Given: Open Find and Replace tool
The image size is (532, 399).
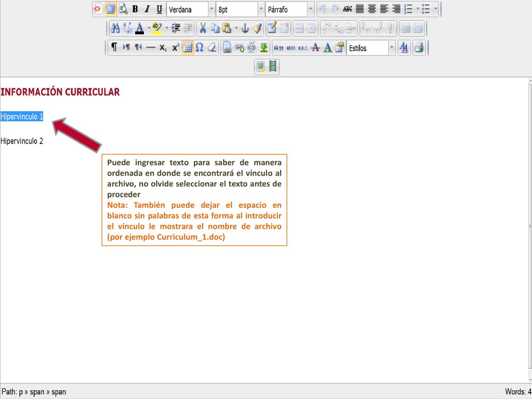Looking at the screenshot, I should click(x=128, y=28).
